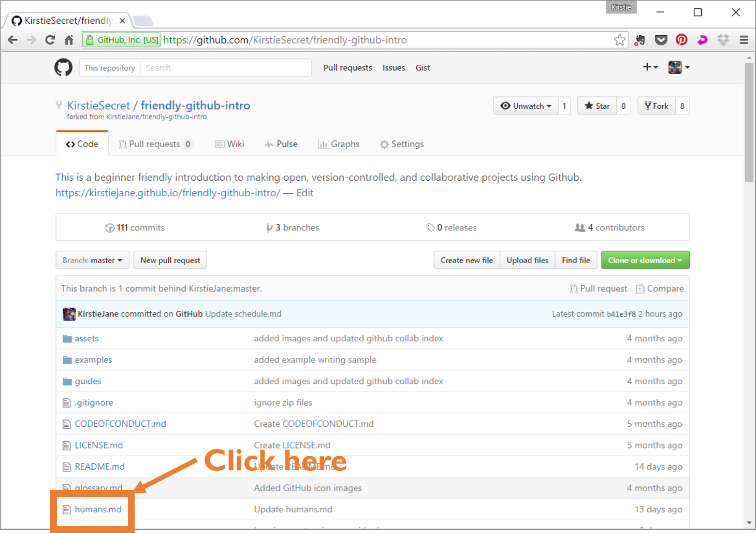Image resolution: width=756 pixels, height=533 pixels.
Task: Open the user avatar dropdown menu
Action: [x=679, y=67]
